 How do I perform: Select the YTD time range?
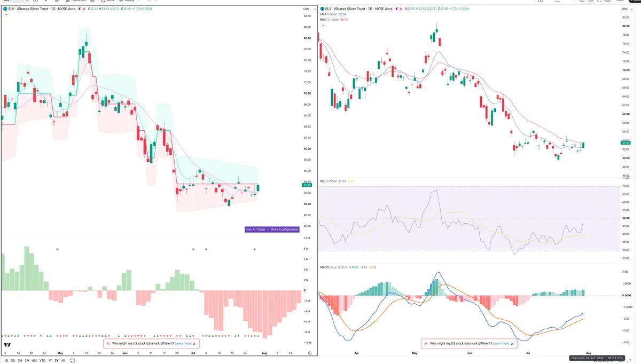[x=42, y=361]
